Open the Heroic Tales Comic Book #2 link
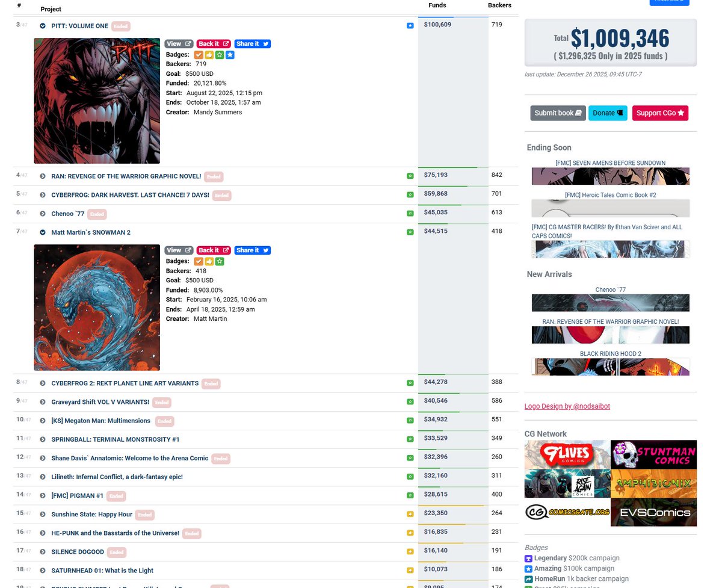722x588 pixels. pos(611,195)
